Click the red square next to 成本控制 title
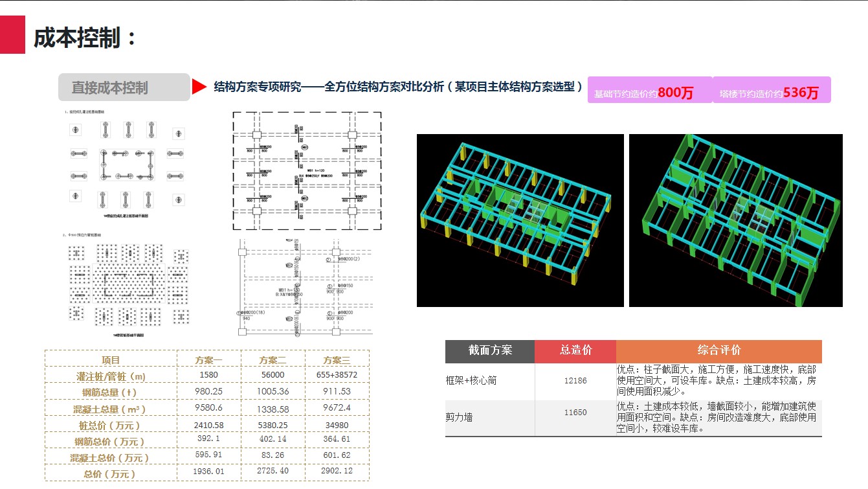The image size is (868, 489). tap(12, 35)
